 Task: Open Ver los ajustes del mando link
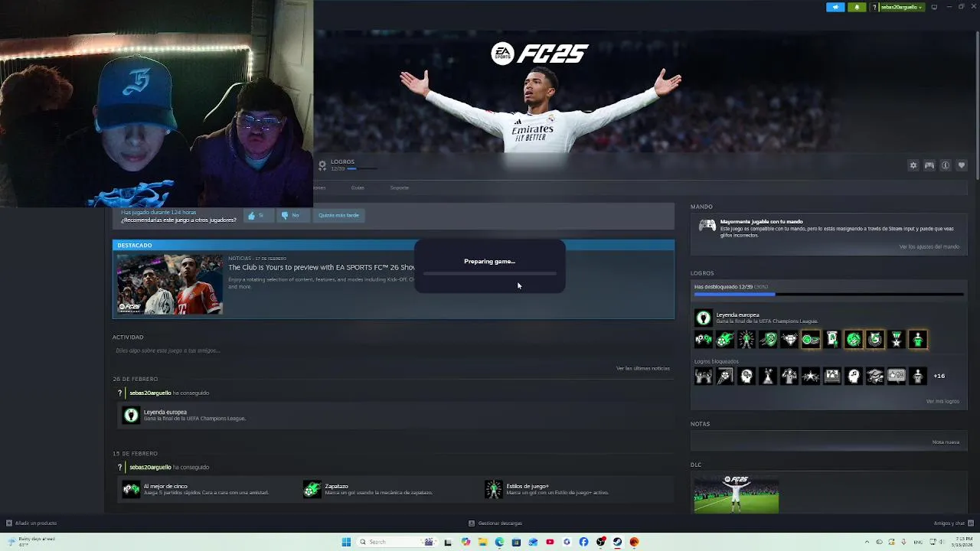pyautogui.click(x=929, y=246)
